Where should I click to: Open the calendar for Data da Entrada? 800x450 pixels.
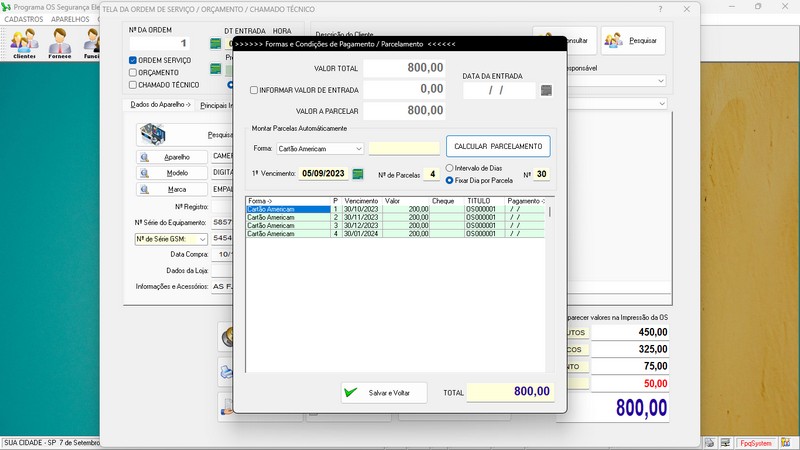(546, 90)
